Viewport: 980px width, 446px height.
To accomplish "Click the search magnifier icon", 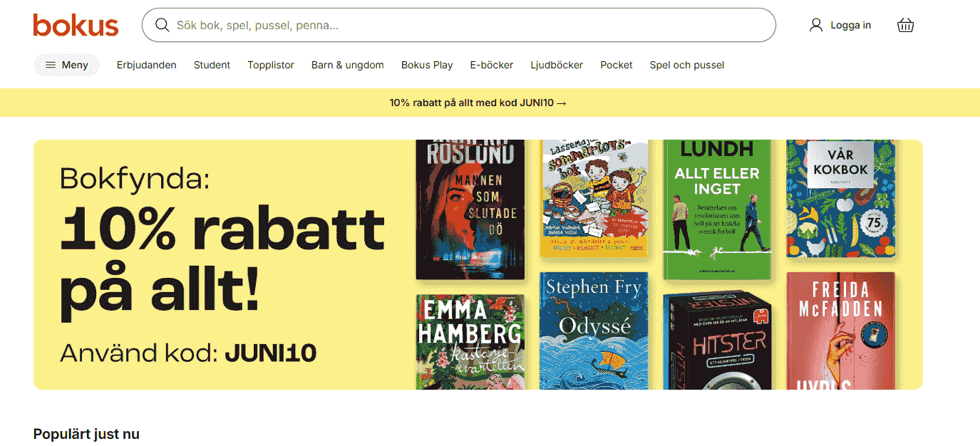I will click(x=163, y=26).
